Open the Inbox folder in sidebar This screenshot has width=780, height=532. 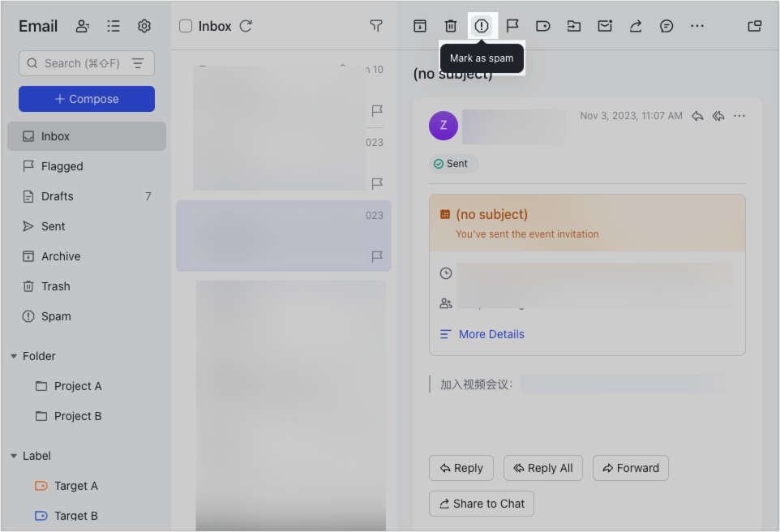pos(87,136)
